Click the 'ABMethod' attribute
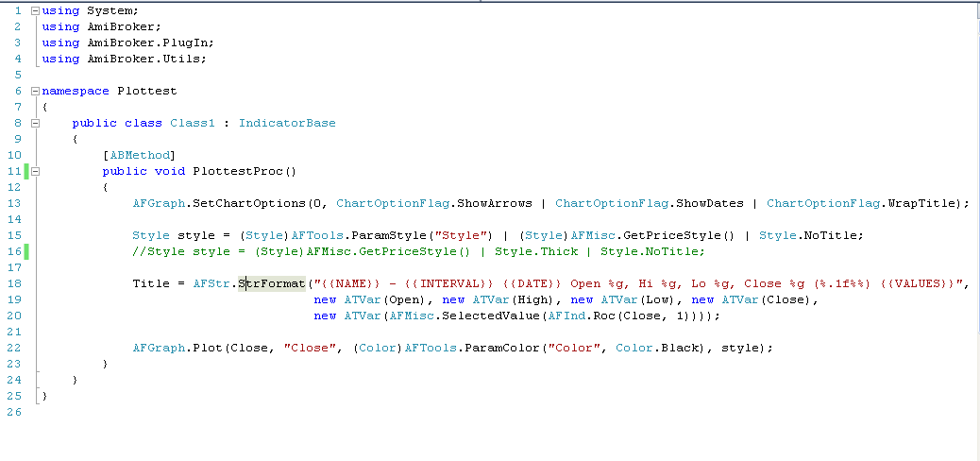980x461 pixels. [x=140, y=155]
